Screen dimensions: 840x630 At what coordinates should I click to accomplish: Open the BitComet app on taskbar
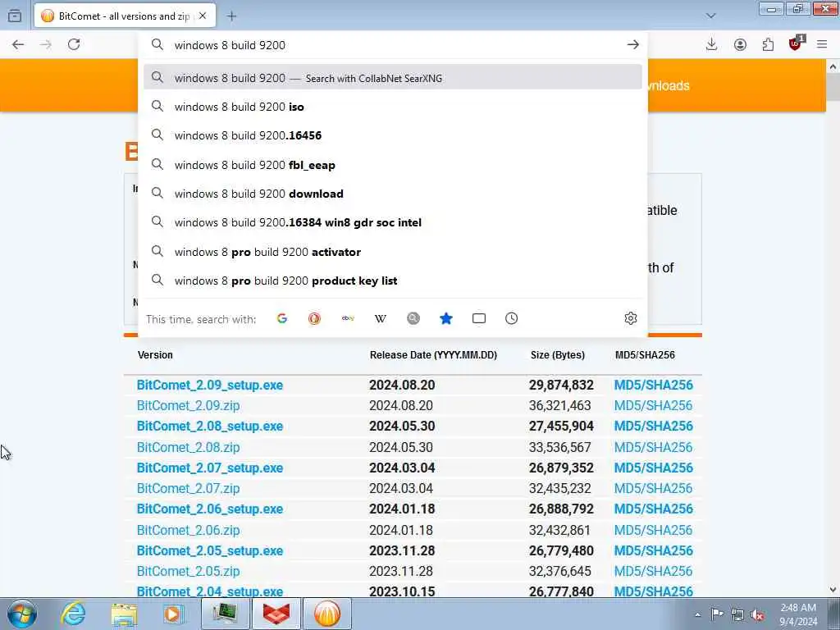click(326, 614)
